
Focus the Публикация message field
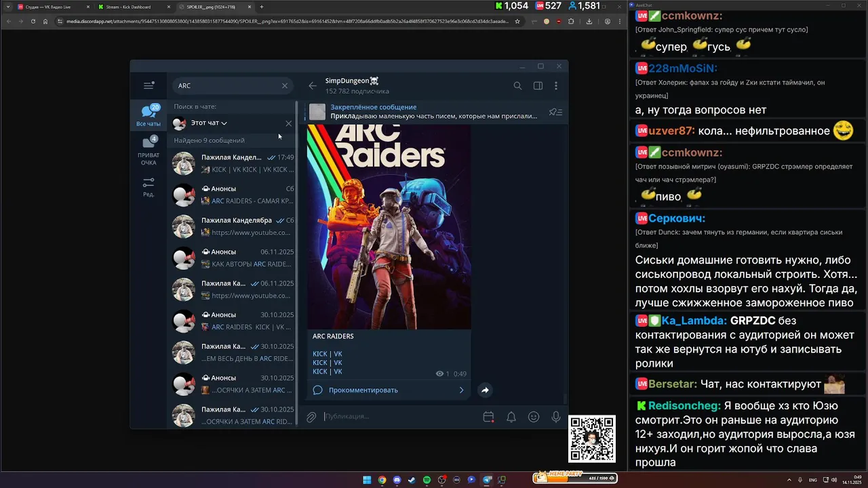400,416
